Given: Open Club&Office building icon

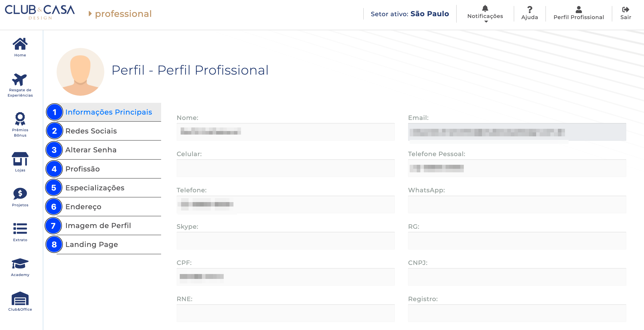Looking at the screenshot, I should pos(20,298).
